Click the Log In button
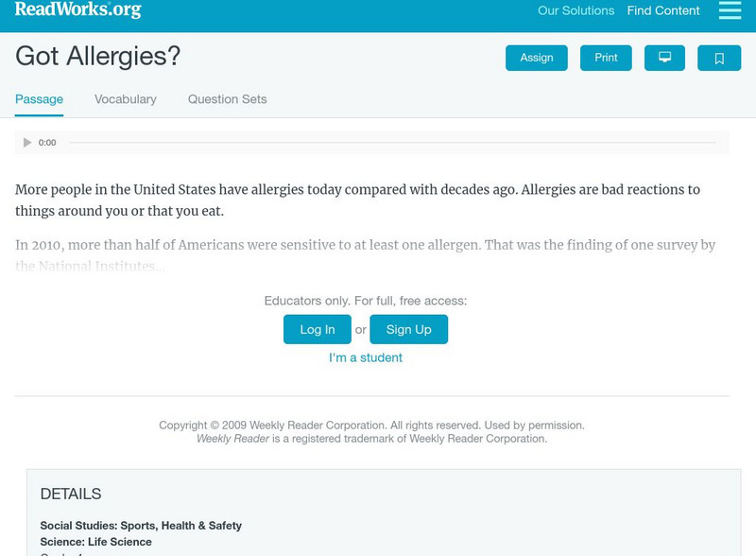Screen dimensions: 756x556 point(318,329)
